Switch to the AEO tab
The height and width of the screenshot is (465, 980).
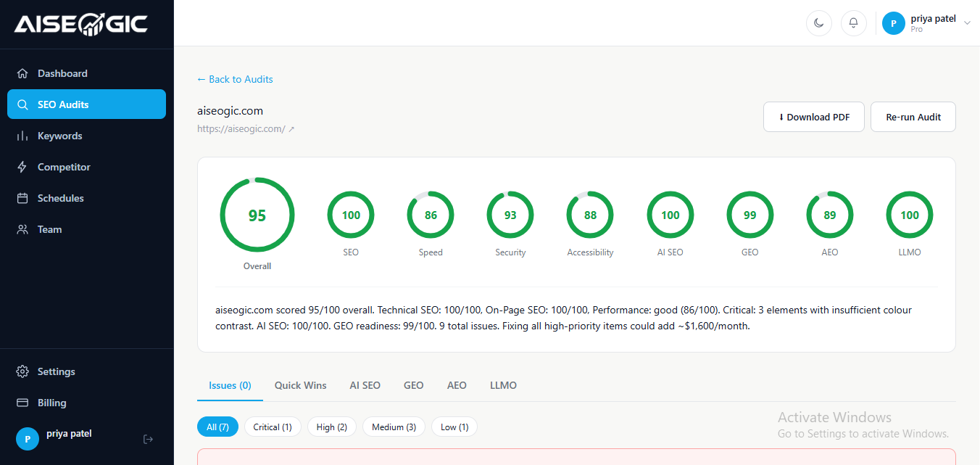point(457,385)
